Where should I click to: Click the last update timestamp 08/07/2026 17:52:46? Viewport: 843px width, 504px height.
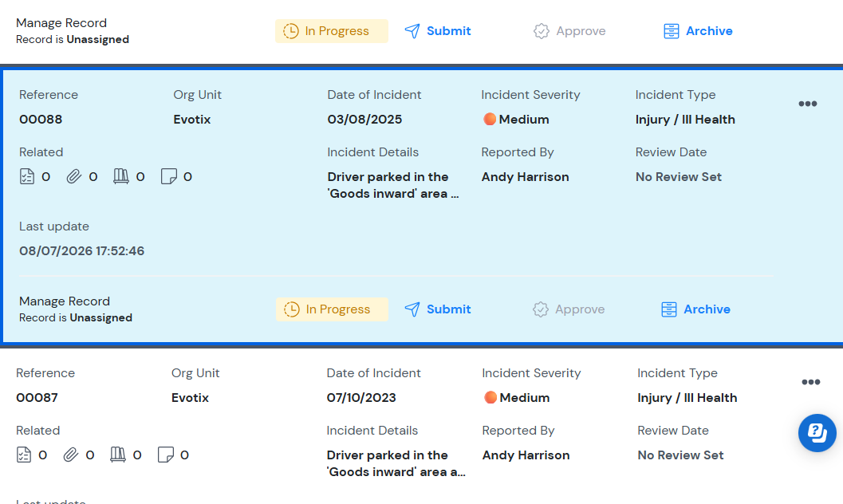81,251
